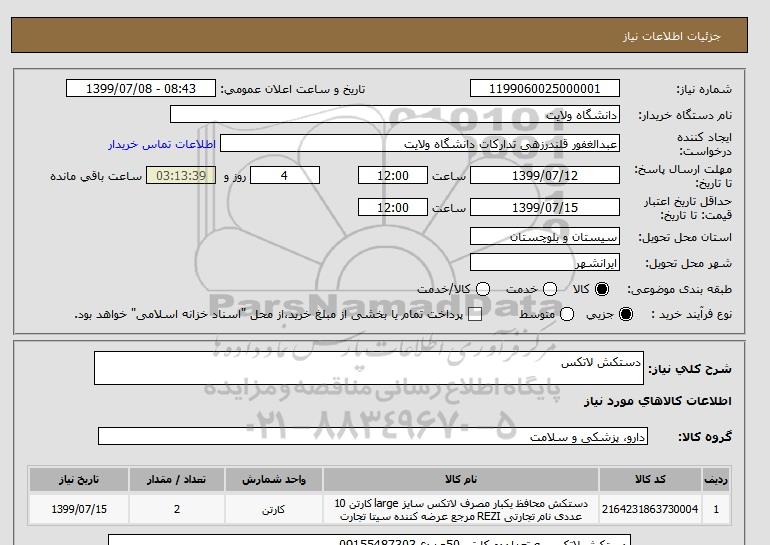Viewport: 770px width, 545px height.
Task: Click the کارتن unit cell
Action: click(274, 509)
